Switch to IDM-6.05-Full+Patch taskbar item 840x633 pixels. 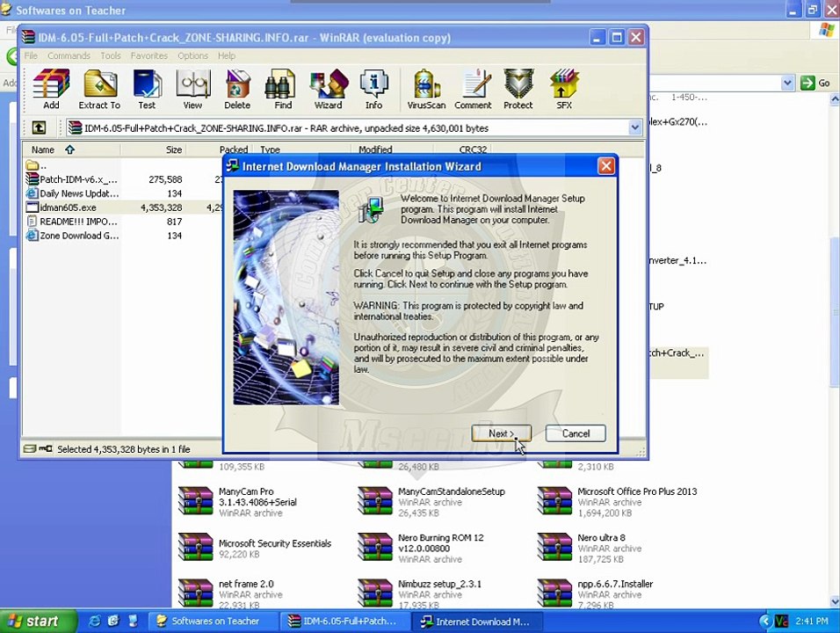tap(344, 622)
